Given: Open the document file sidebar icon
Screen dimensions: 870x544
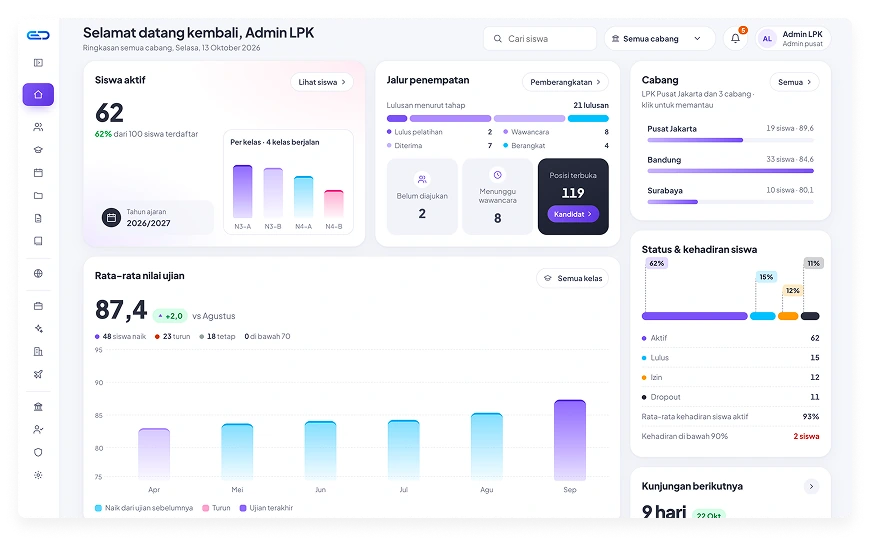Looking at the screenshot, I should 38,218.
